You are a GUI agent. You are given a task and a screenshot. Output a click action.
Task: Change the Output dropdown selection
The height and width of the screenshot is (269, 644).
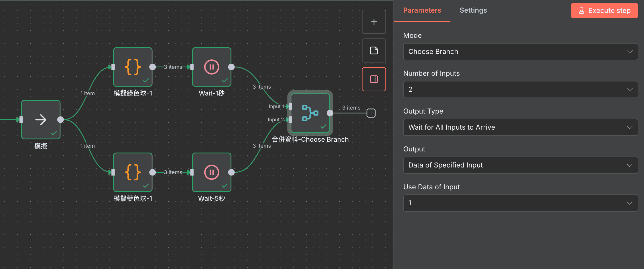[520, 165]
